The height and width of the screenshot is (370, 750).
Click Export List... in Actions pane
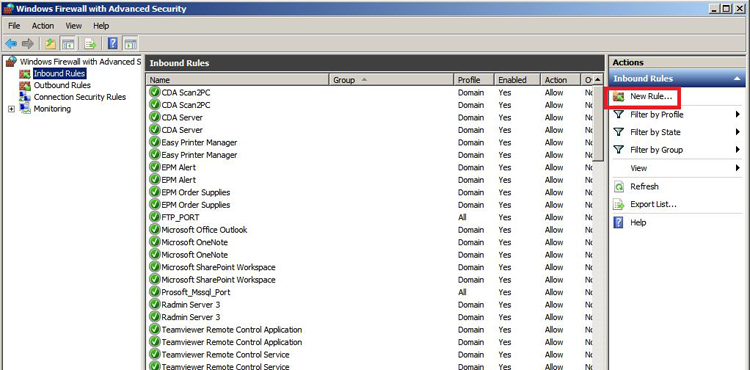653,205
